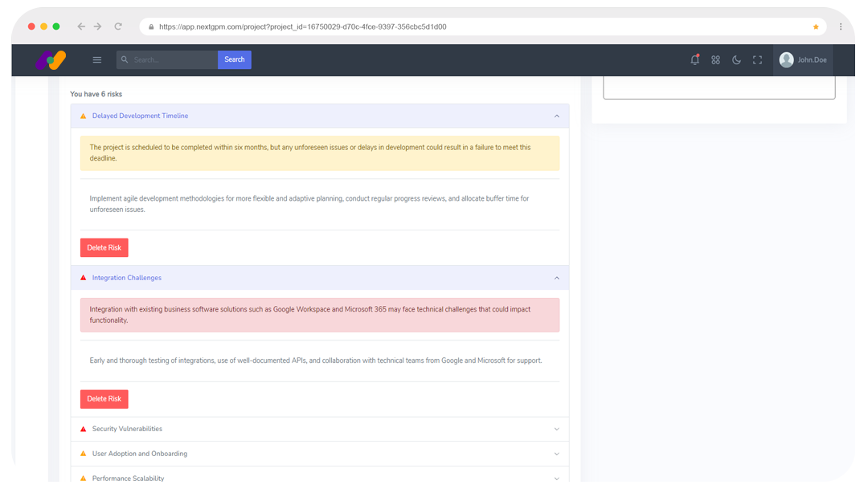The height and width of the screenshot is (493, 868).
Task: Click orange warning icon on Delayed Development Timeline
Action: tap(83, 116)
